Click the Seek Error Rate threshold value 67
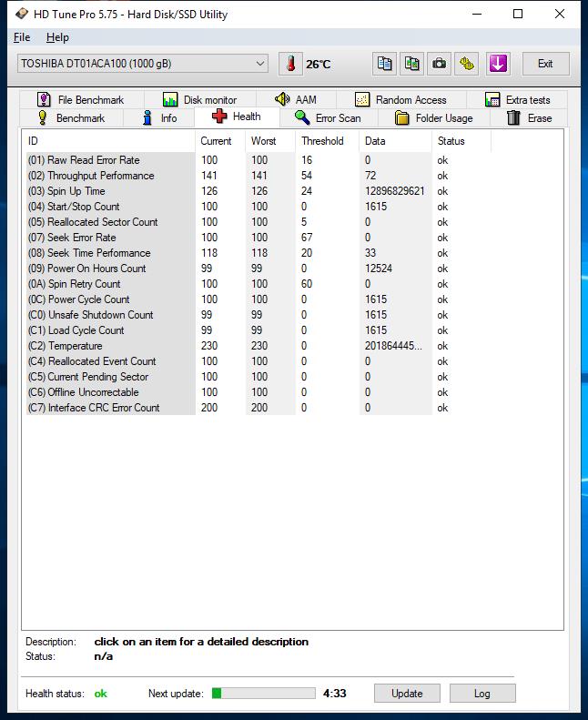The height and width of the screenshot is (720, 588). tap(307, 238)
